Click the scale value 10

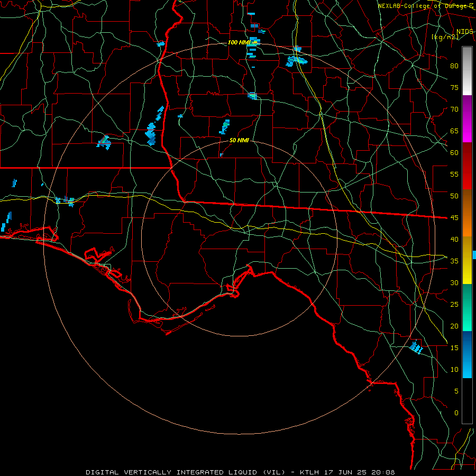tap(454, 370)
